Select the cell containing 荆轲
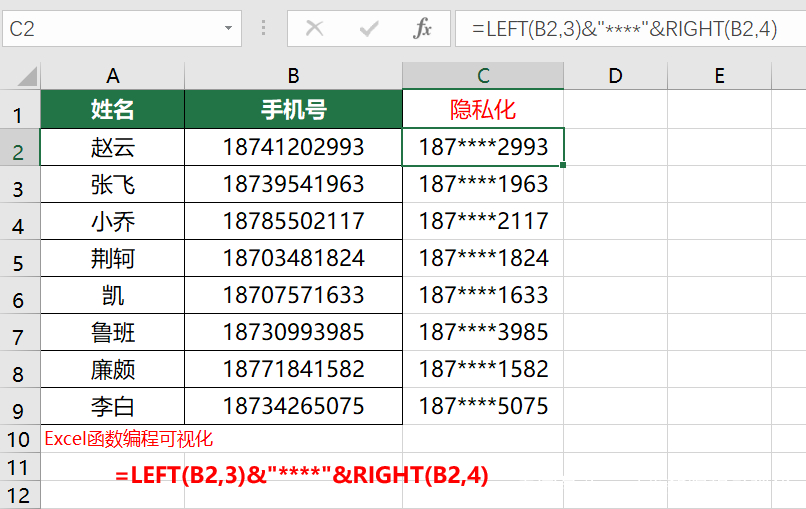The width and height of the screenshot is (806, 509). pyautogui.click(x=113, y=258)
